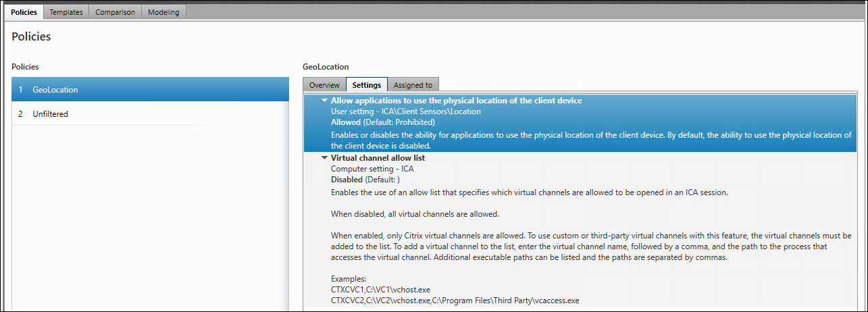Open the Comparison tab

click(115, 12)
